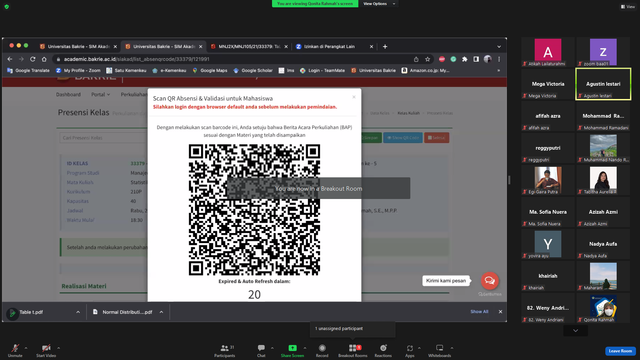Screen dimensions: 640x360
Task: Select Egi Gara Putra's video tile
Action: 548,180
